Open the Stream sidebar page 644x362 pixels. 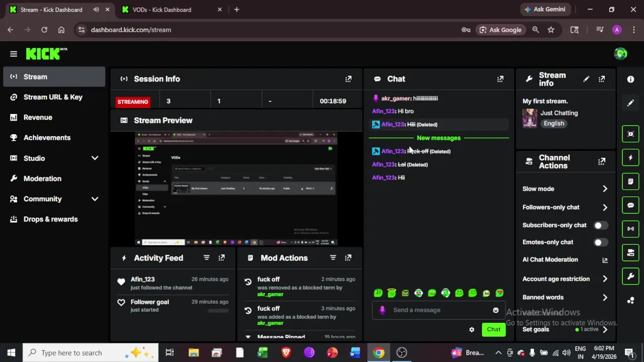[x=54, y=77]
